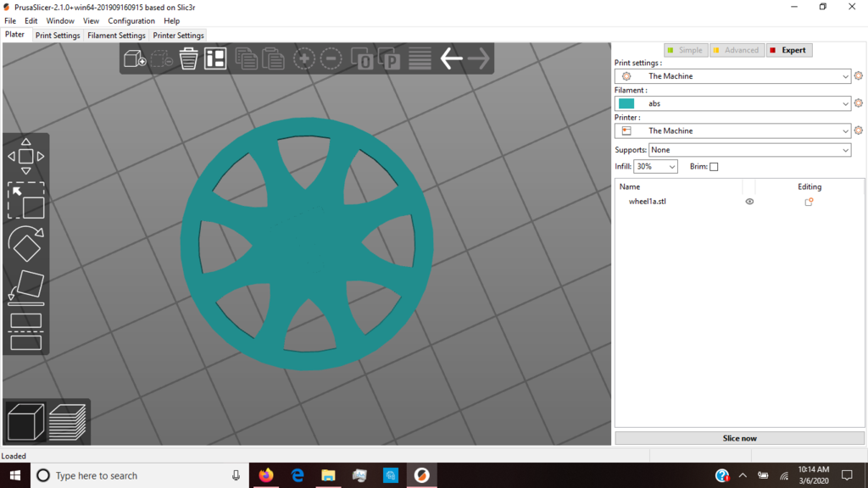Select the Scale tool
The width and height of the screenshot is (868, 488).
click(25, 201)
